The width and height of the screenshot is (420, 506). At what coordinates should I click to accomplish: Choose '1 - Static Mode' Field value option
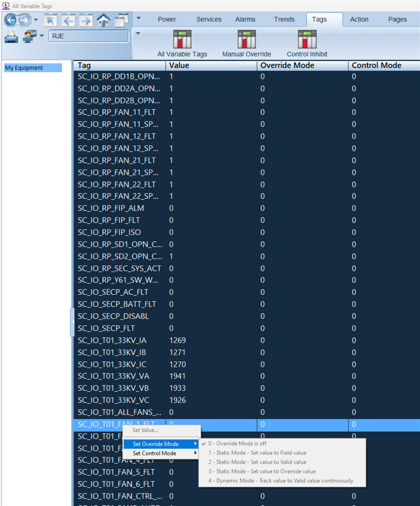(x=257, y=453)
